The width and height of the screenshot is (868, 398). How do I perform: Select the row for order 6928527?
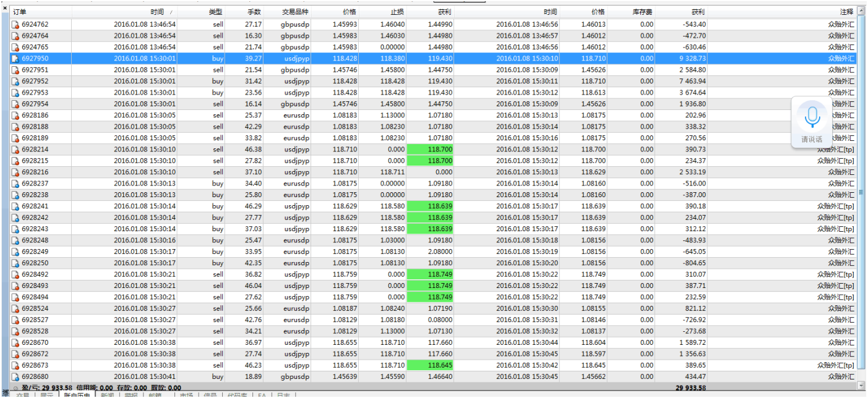(433, 320)
